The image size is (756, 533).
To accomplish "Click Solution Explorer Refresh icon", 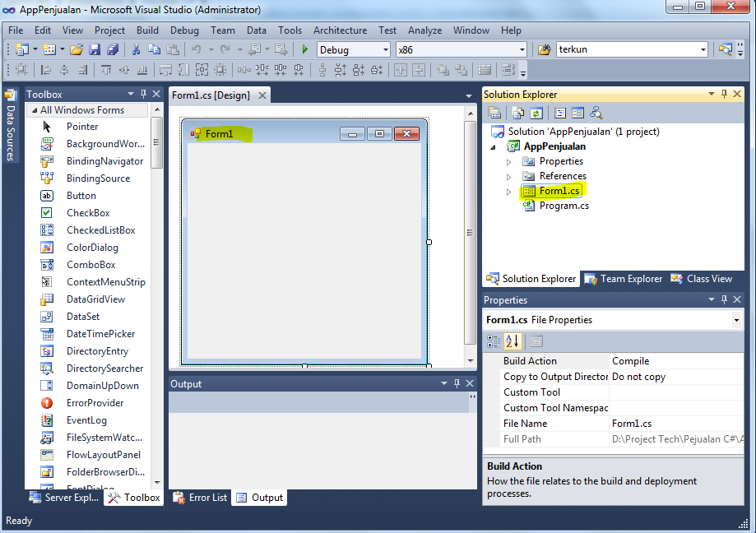I will (x=536, y=114).
